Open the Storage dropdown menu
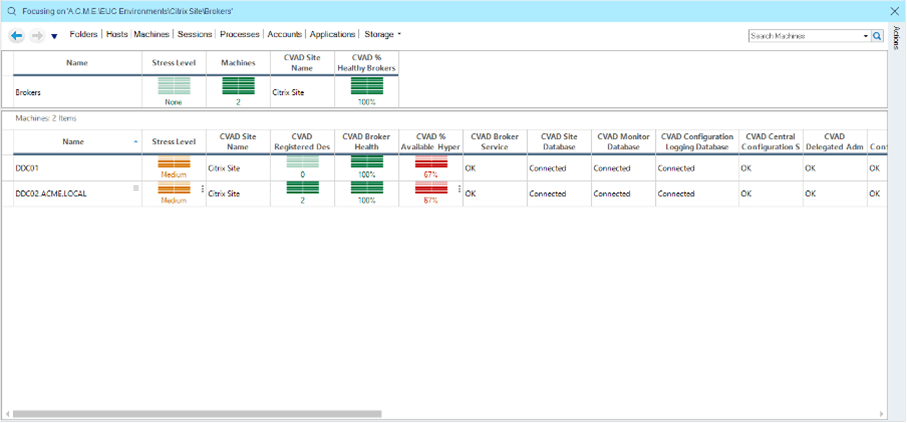Image resolution: width=907 pixels, height=423 pixels. coord(383,34)
